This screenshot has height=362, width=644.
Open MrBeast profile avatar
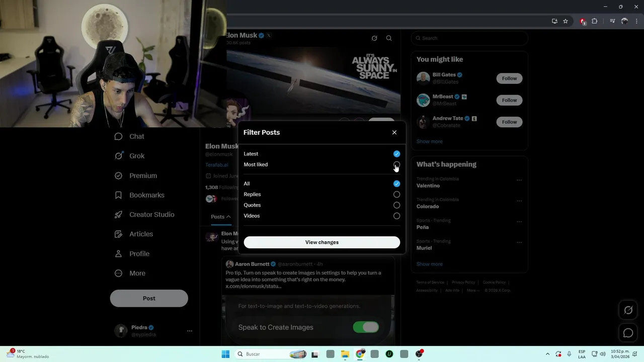[423, 100]
